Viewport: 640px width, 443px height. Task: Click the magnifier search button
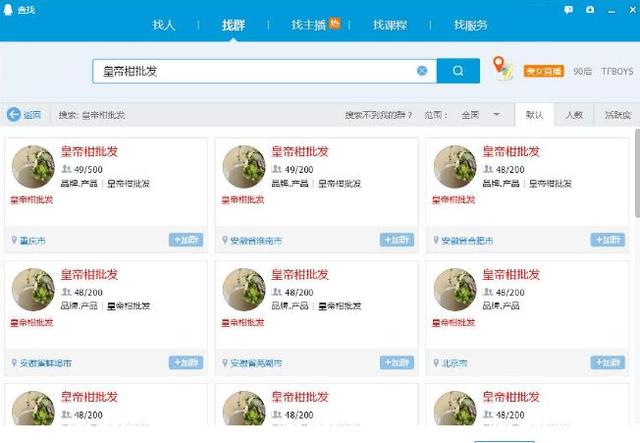click(x=458, y=71)
